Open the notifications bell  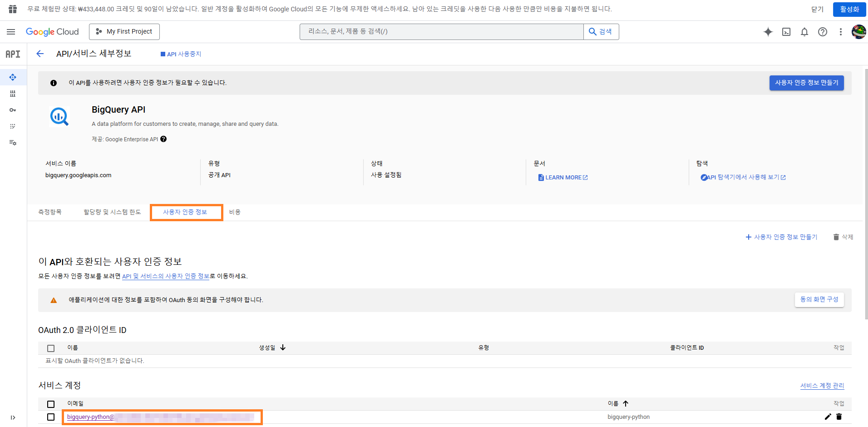tap(804, 32)
